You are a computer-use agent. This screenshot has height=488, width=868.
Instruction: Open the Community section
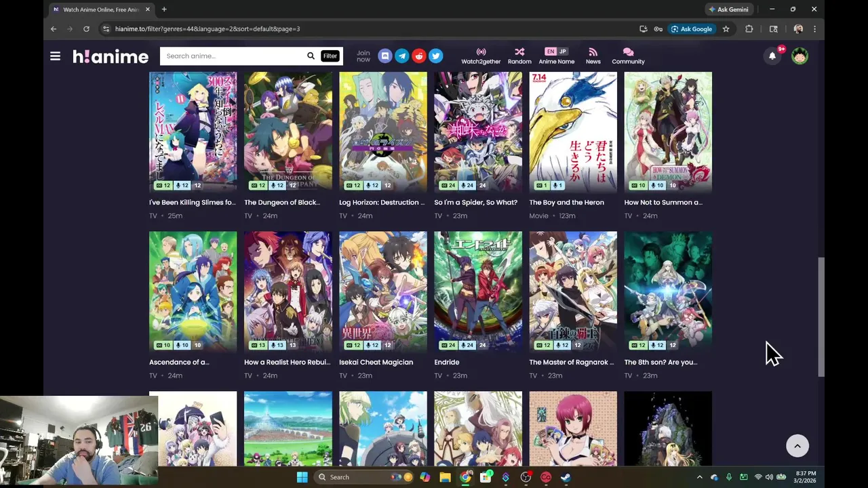tap(628, 56)
